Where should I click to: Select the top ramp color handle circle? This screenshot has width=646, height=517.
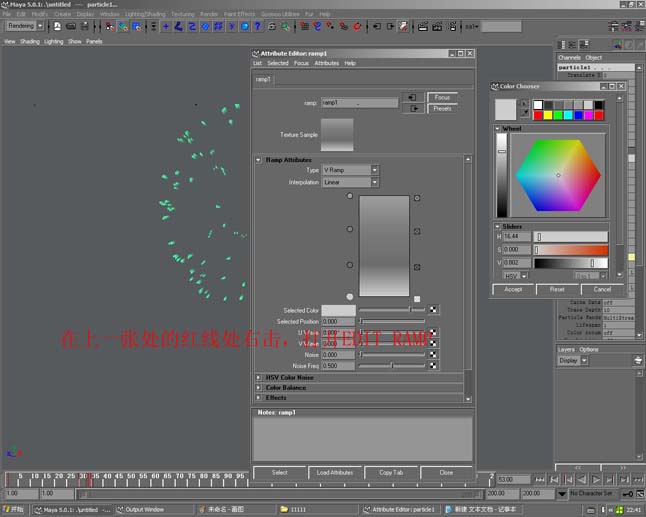click(x=349, y=196)
